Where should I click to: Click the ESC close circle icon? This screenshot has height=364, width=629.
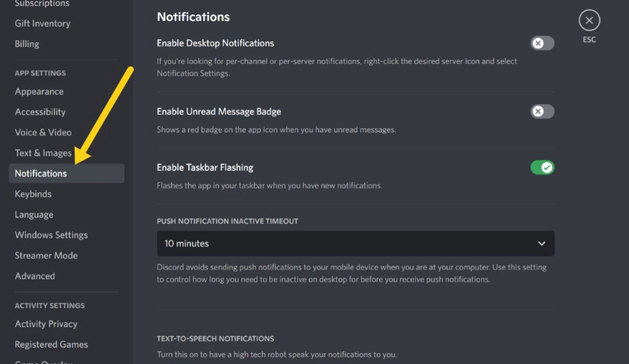point(589,21)
